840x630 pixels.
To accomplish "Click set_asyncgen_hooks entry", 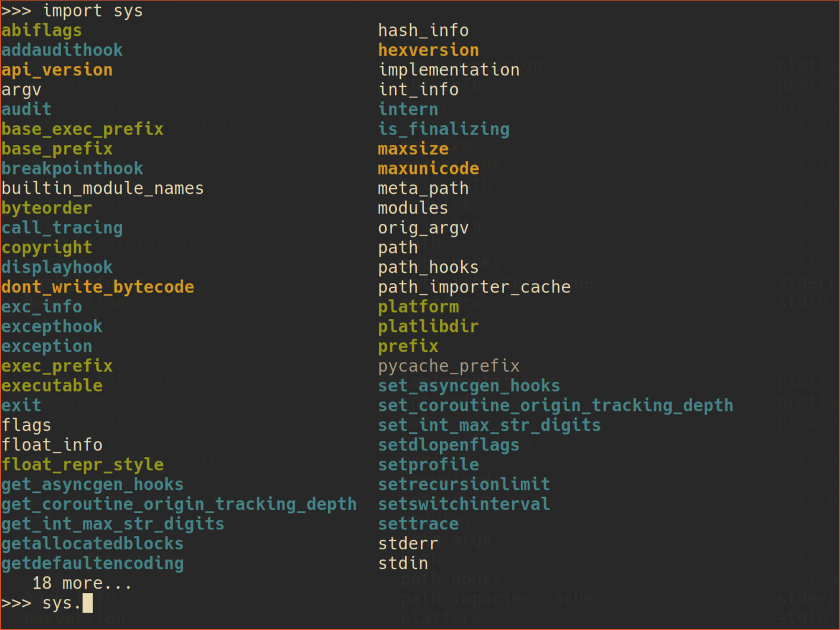I will [x=469, y=386].
